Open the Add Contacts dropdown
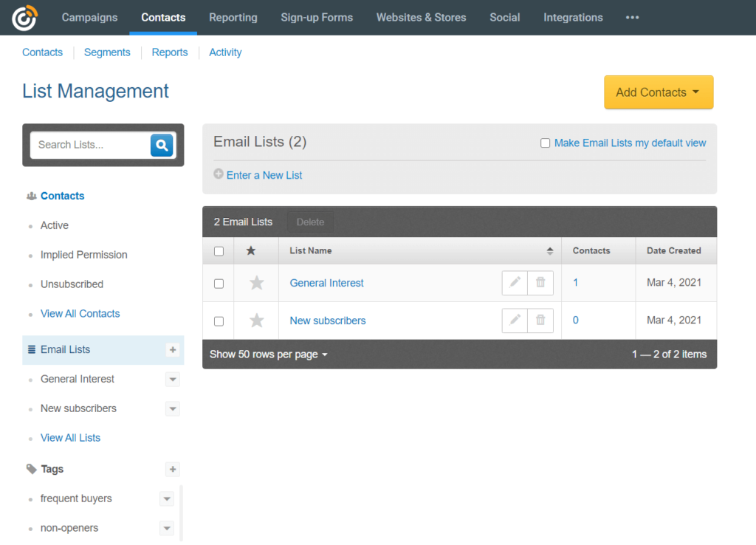 pyautogui.click(x=658, y=92)
